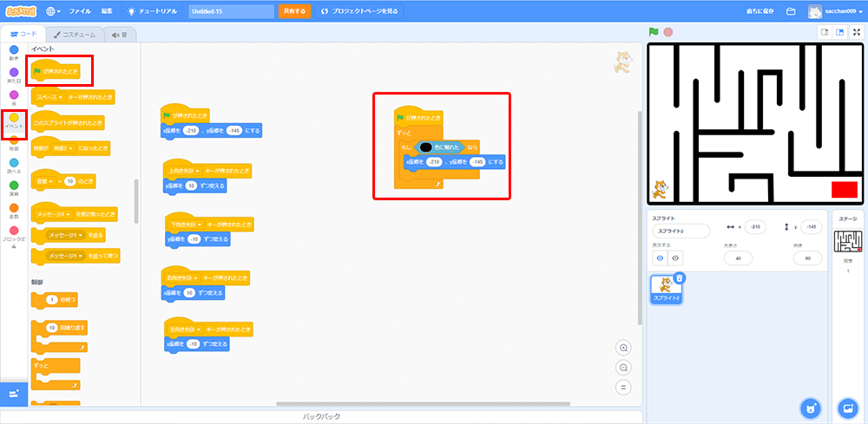868x424 pixels.
Task: Click the orange 共有する button
Action: (294, 11)
